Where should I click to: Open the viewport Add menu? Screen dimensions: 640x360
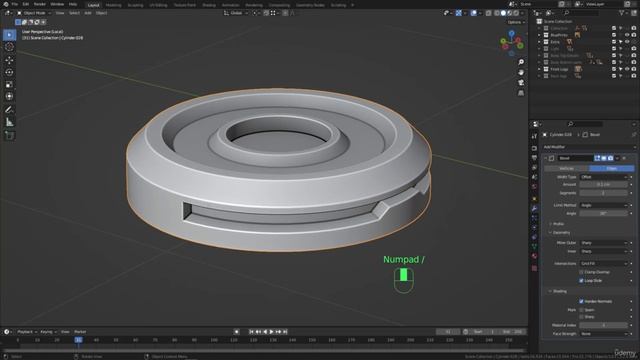coord(87,13)
